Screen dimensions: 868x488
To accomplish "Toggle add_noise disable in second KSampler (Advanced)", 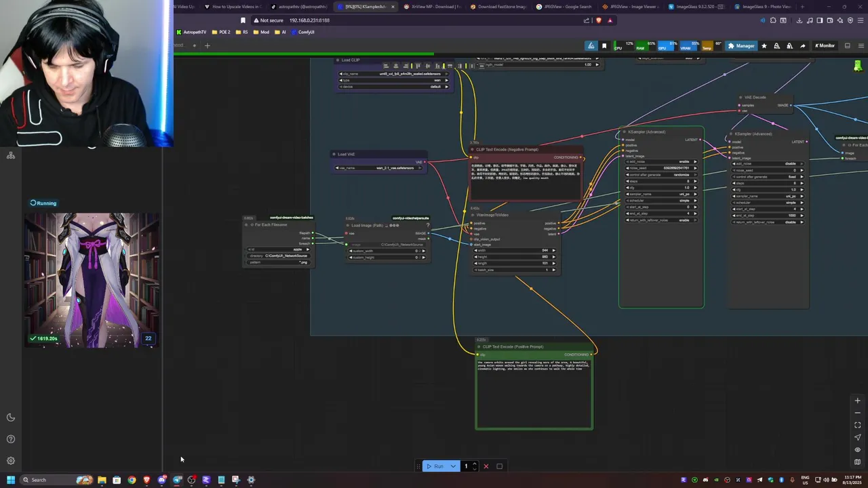I will pyautogui.click(x=766, y=163).
